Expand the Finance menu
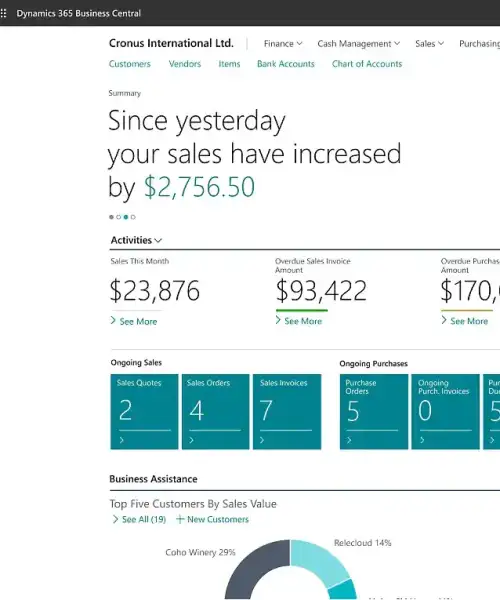 (283, 44)
